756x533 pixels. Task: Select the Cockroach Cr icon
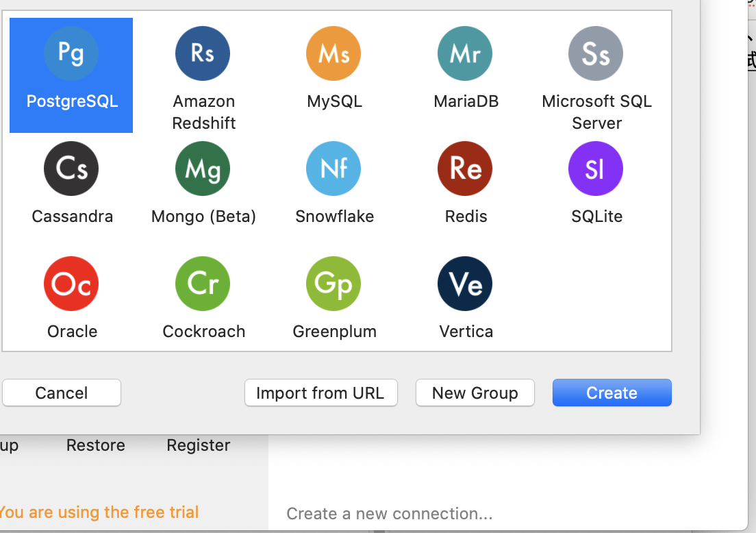(203, 284)
